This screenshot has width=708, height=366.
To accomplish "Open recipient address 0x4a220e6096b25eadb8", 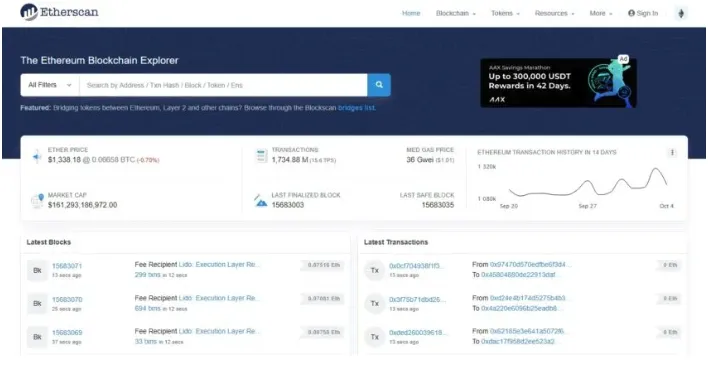I will pyautogui.click(x=522, y=309).
